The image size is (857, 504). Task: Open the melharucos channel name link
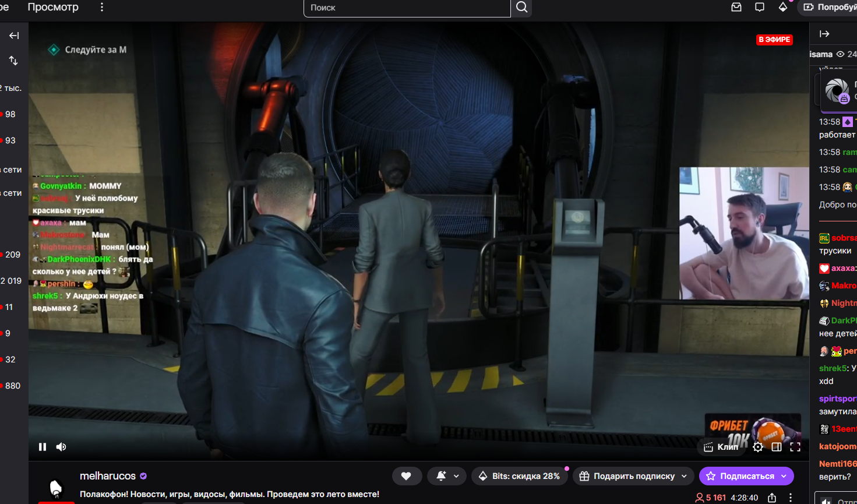(x=108, y=476)
